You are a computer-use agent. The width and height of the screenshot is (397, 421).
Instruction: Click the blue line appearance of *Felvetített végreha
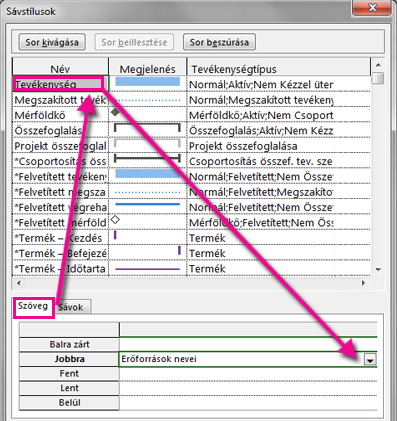pos(147,204)
